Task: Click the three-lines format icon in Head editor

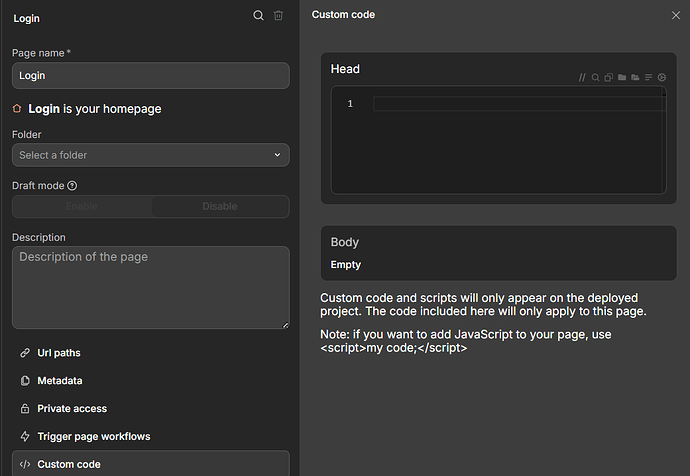Action: [648, 78]
